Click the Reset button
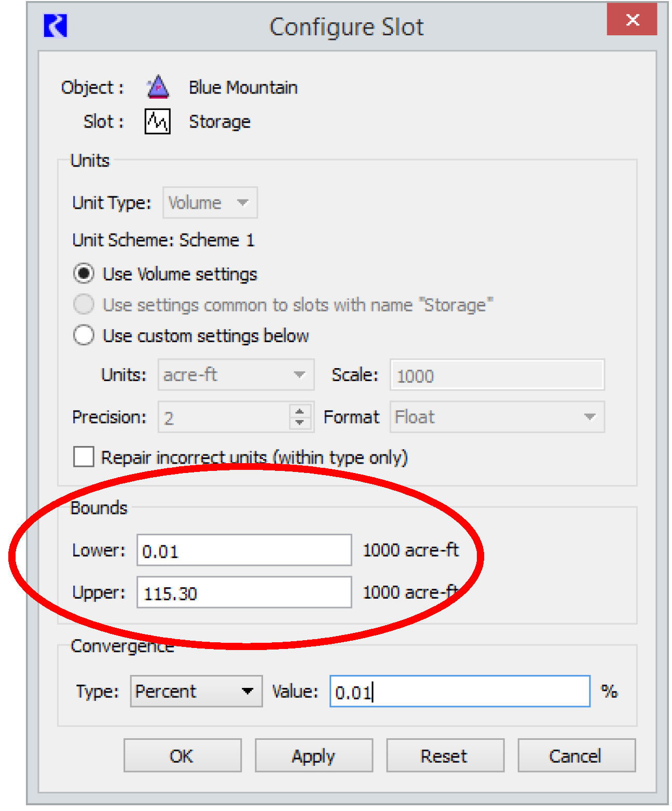The image size is (672, 811). (x=445, y=756)
